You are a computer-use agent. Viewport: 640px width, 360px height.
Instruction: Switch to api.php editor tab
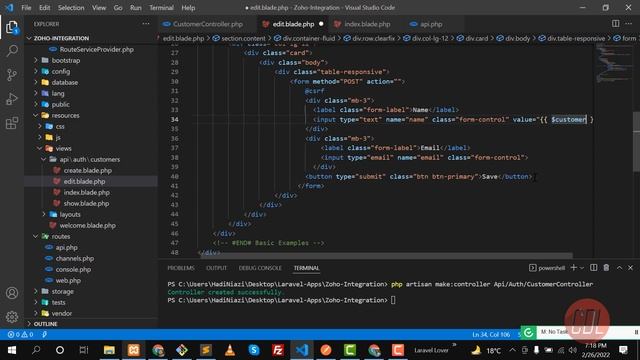tap(431, 24)
